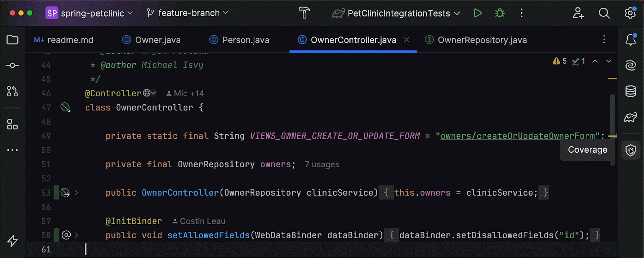Open the Coverage tool window

(630, 150)
